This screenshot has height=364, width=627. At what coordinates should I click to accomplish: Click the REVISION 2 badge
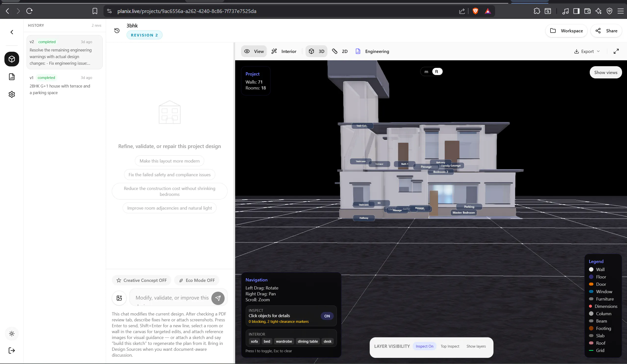pos(144,35)
